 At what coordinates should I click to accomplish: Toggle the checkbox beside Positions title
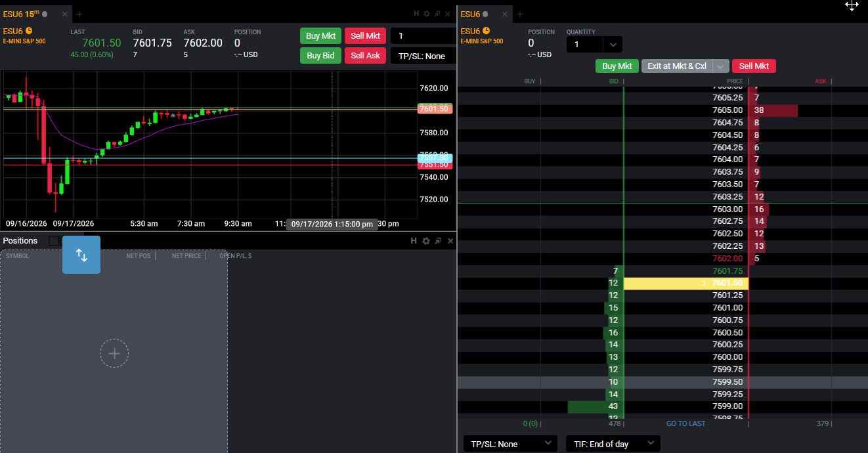pos(54,241)
